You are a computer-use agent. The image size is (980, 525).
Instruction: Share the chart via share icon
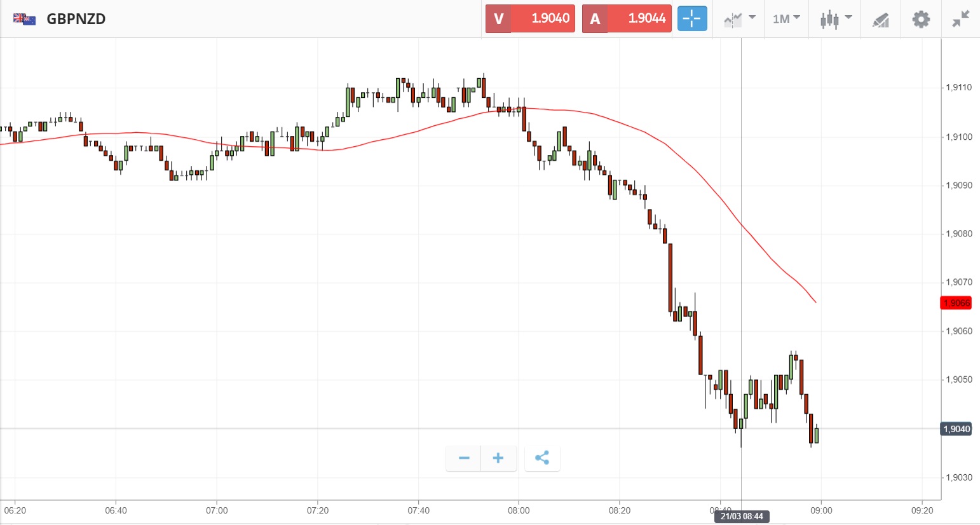pyautogui.click(x=542, y=458)
